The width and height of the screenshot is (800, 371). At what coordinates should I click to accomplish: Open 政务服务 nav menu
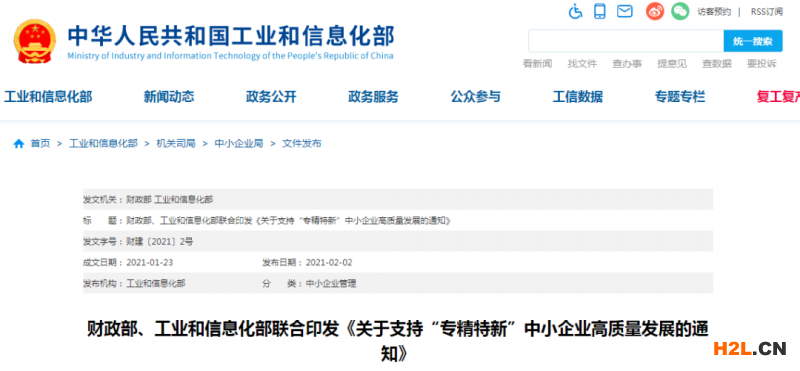click(x=373, y=96)
